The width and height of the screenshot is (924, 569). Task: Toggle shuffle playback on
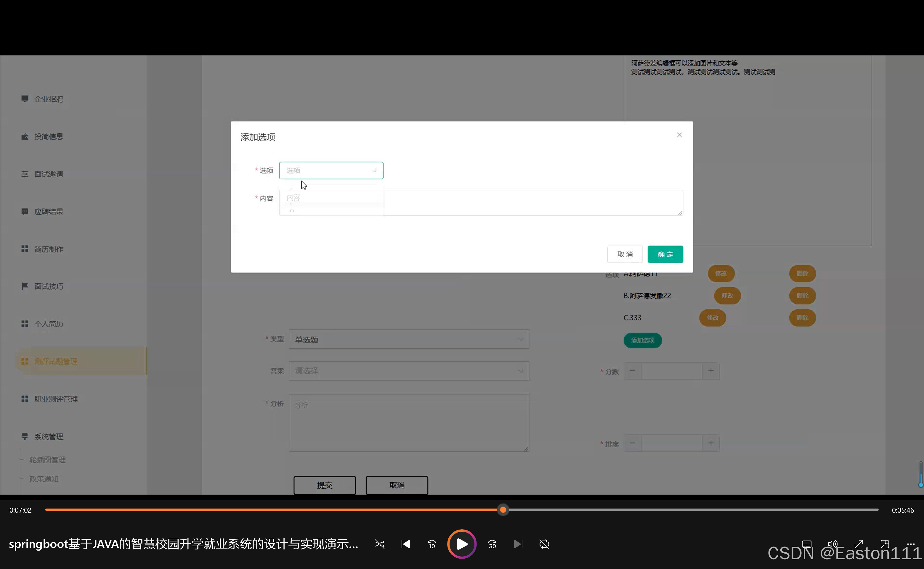pyautogui.click(x=379, y=544)
